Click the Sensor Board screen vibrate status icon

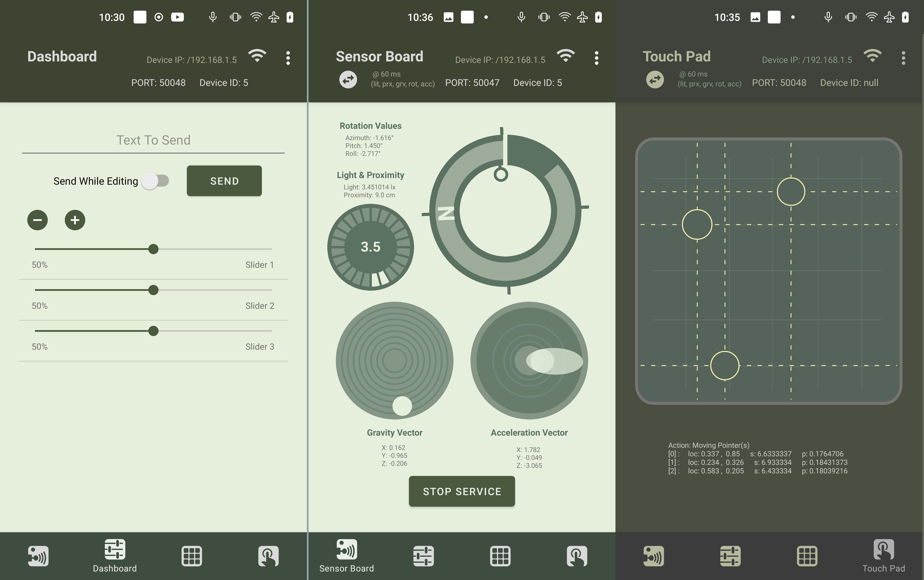click(544, 17)
